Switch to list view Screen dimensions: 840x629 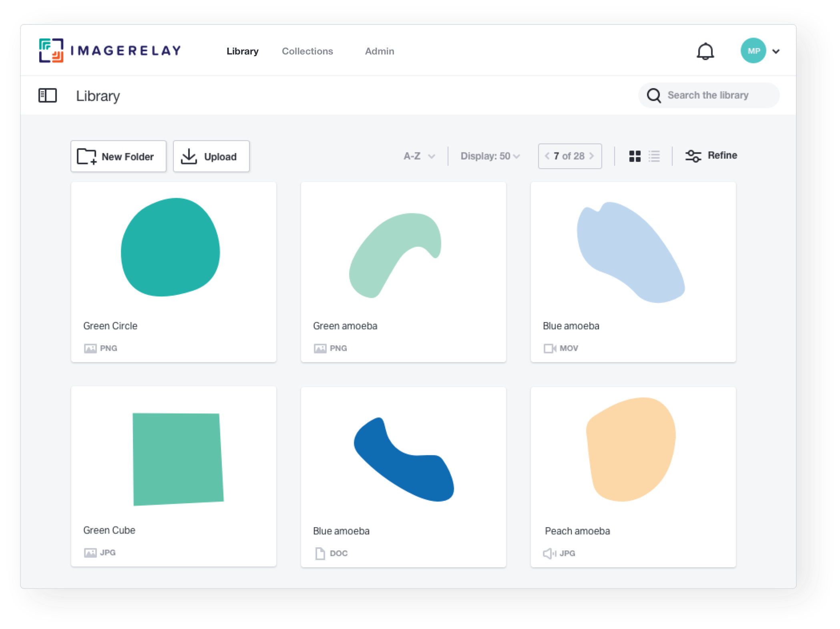(654, 156)
